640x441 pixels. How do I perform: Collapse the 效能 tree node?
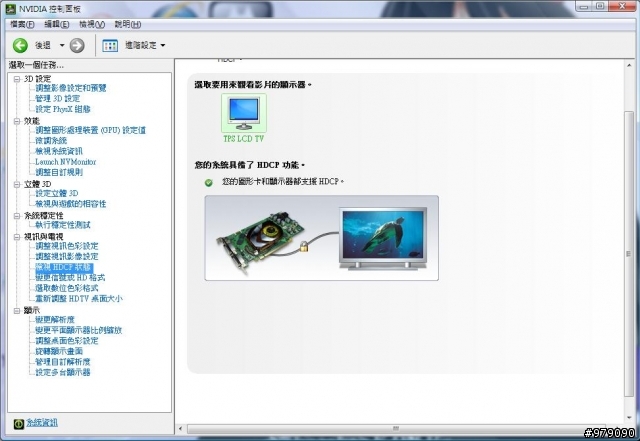coord(17,121)
